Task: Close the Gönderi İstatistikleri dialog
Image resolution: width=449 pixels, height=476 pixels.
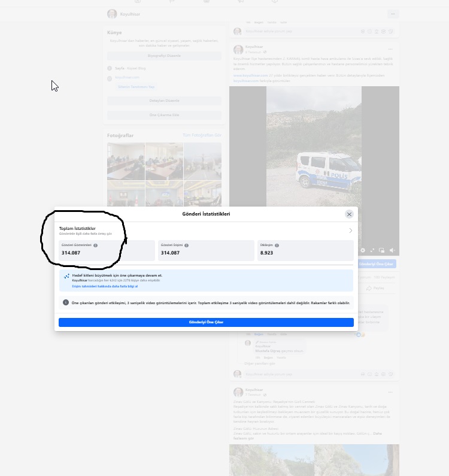Action: point(349,214)
